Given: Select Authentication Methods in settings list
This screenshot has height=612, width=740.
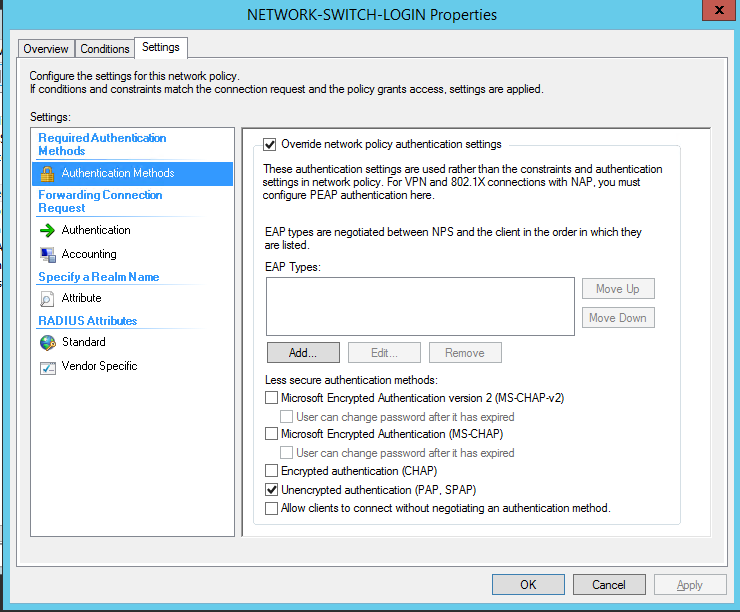Looking at the screenshot, I should [x=133, y=174].
